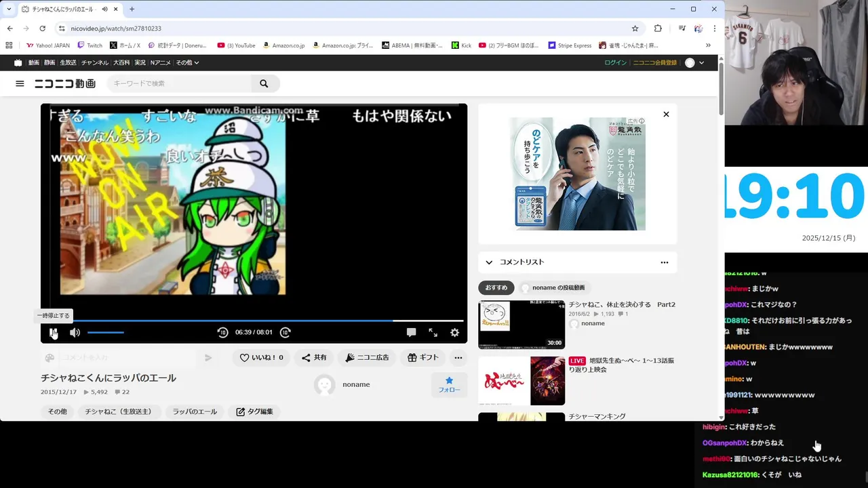This screenshot has width=868, height=488.
Task: Select the チシャねこ（生放送主） tag
Action: 119,411
